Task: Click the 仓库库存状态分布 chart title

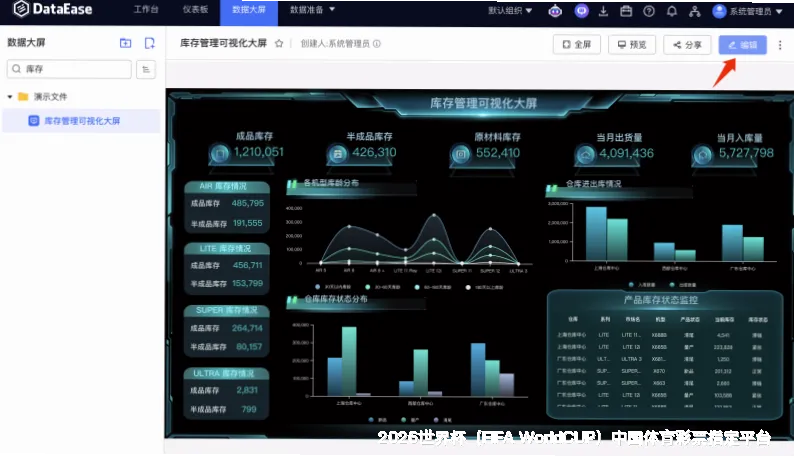Action: click(336, 299)
